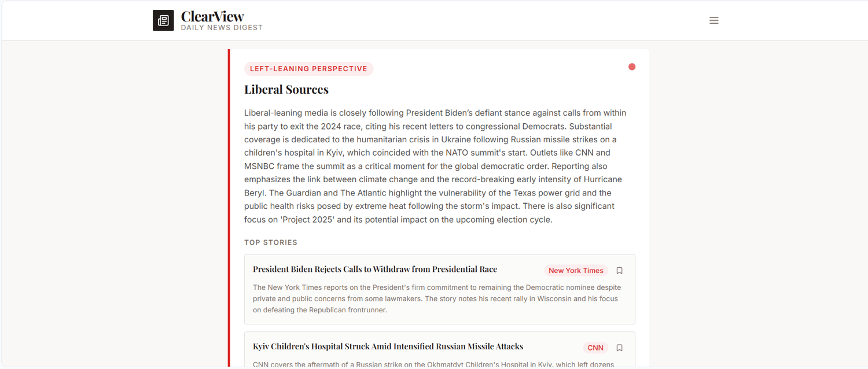868x369 pixels.
Task: Click the CNN story description text
Action: click(x=433, y=364)
